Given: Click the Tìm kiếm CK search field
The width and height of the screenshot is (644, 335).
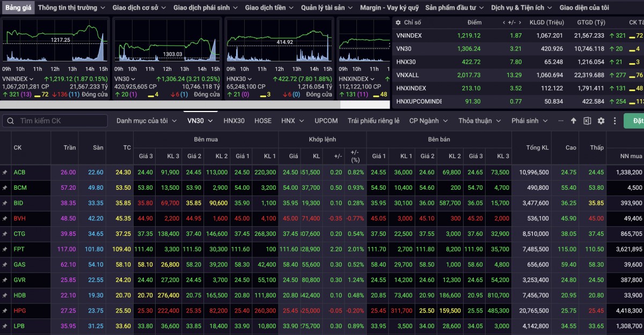Looking at the screenshot, I should pos(54,121).
